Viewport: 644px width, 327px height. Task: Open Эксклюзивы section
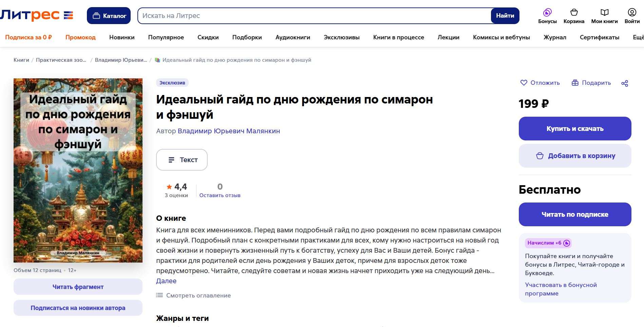coord(342,37)
